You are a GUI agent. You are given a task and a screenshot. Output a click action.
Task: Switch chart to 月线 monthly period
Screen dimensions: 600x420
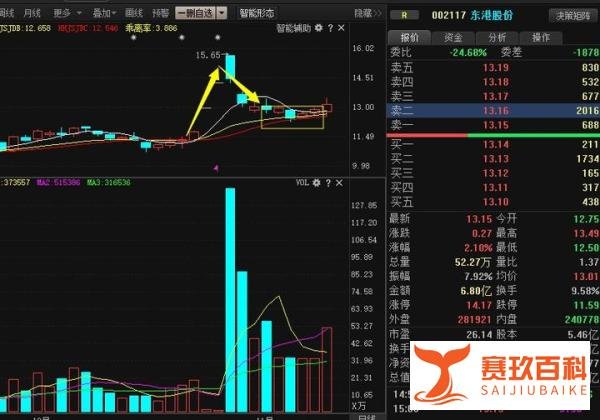(32, 13)
